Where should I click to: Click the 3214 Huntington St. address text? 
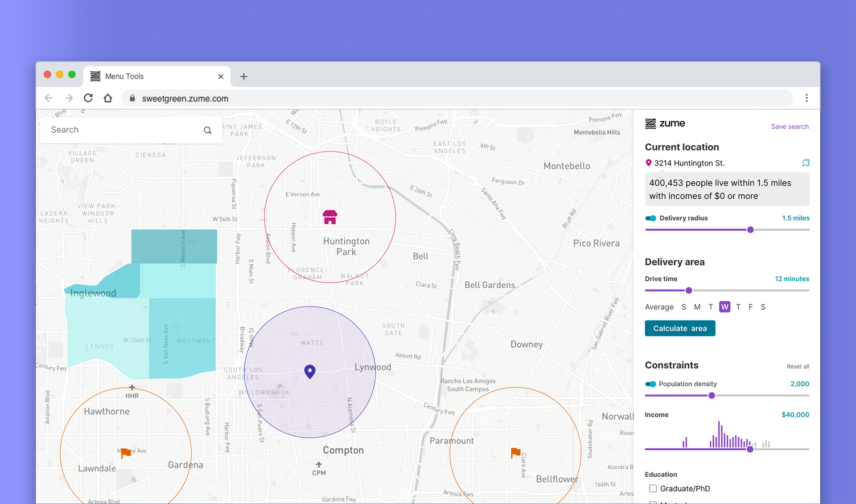point(689,163)
